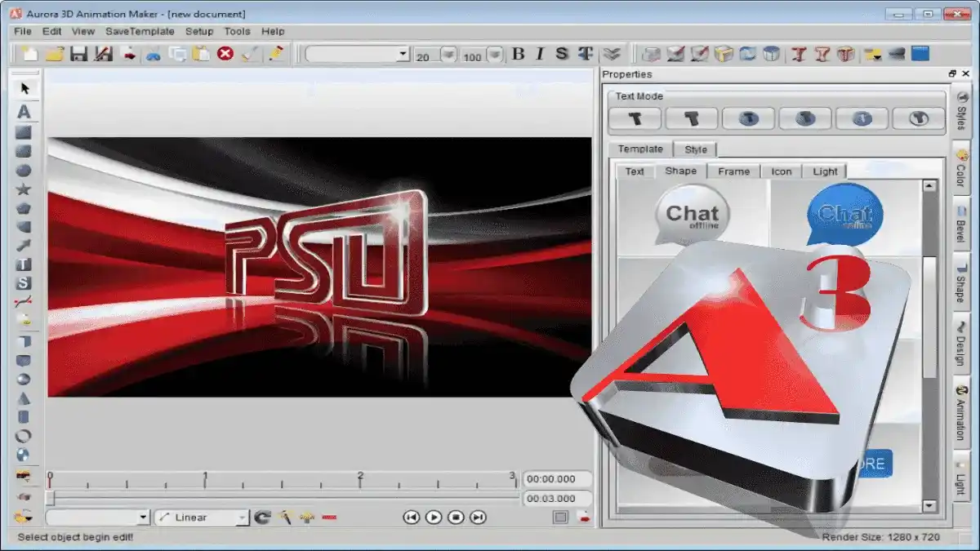Screen dimensions: 980x551
Task: Choose the last Text Mode button
Action: [919, 118]
